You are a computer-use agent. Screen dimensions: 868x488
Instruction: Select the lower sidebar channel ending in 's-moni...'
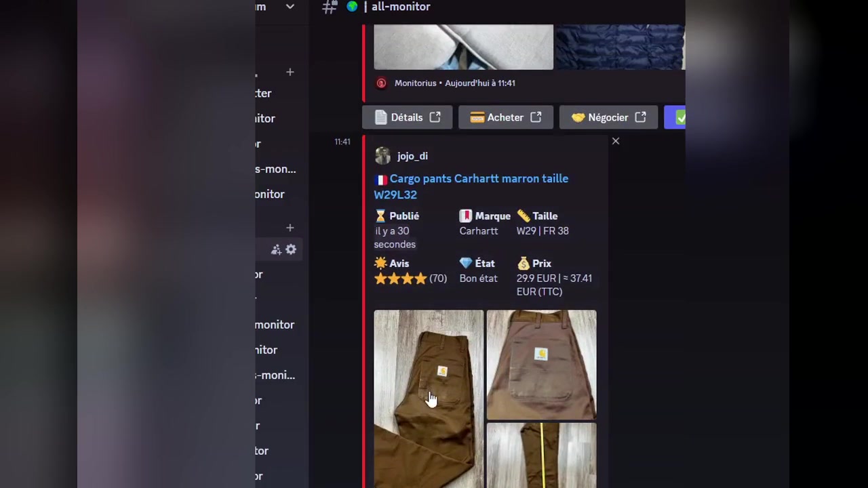[x=275, y=375]
